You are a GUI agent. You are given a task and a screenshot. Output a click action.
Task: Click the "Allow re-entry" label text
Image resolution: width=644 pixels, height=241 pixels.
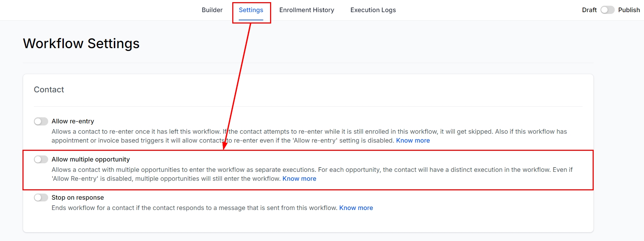click(73, 121)
